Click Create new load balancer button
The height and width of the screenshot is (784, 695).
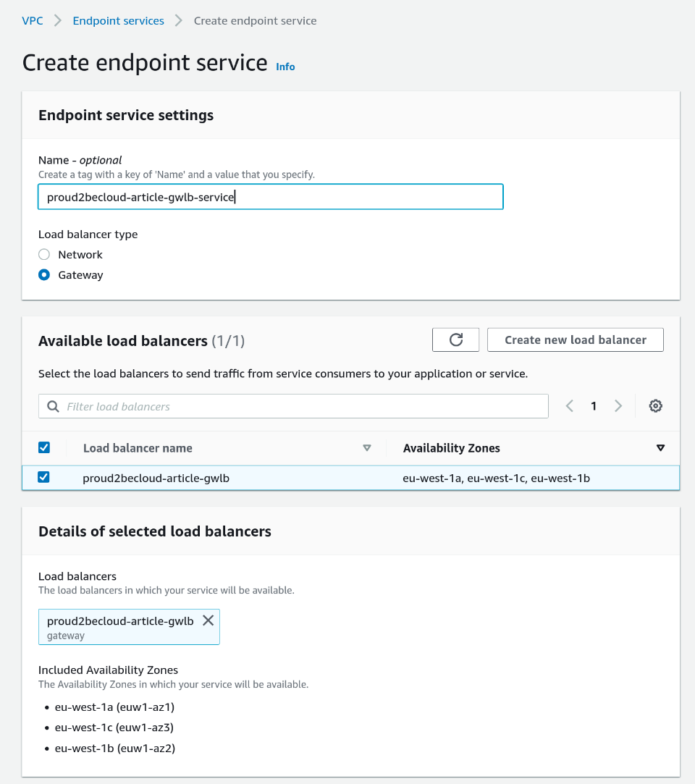575,340
